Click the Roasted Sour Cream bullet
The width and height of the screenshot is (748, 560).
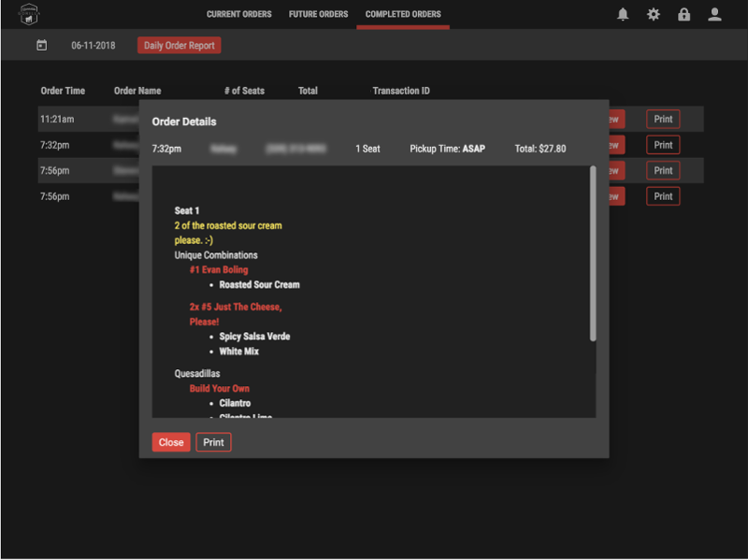260,285
